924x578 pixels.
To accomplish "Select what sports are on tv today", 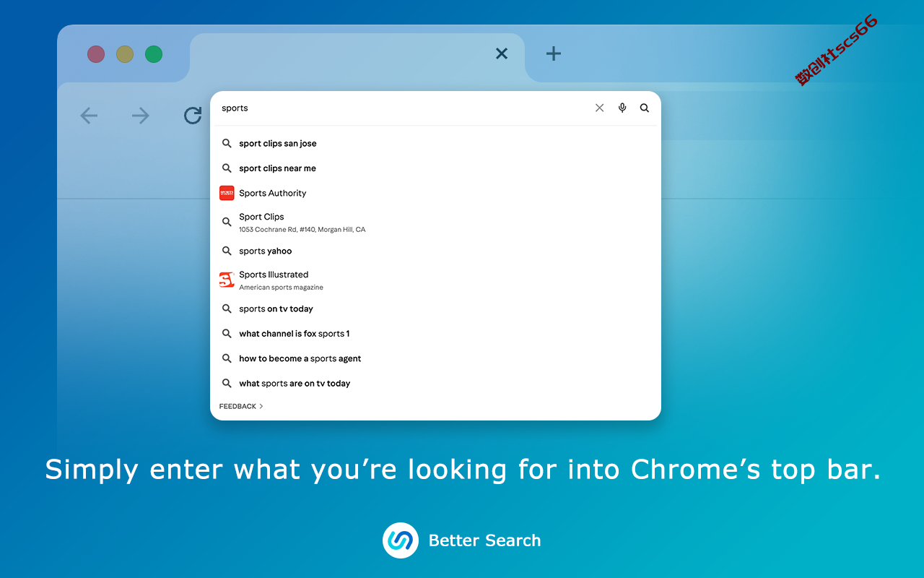I will (x=435, y=384).
